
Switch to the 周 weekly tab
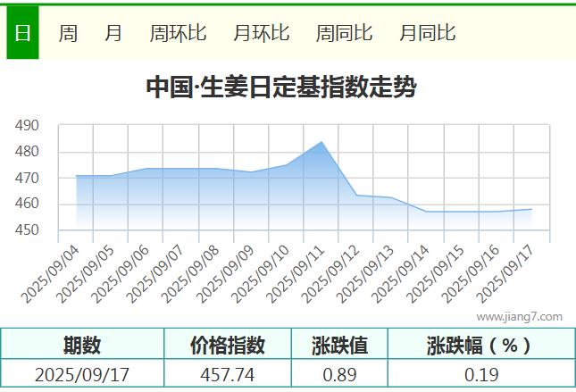68,33
